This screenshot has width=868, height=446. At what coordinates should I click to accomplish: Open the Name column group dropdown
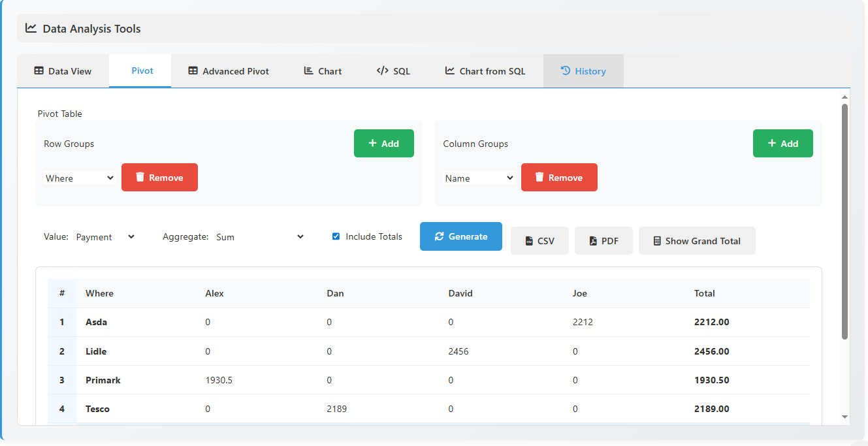click(479, 177)
